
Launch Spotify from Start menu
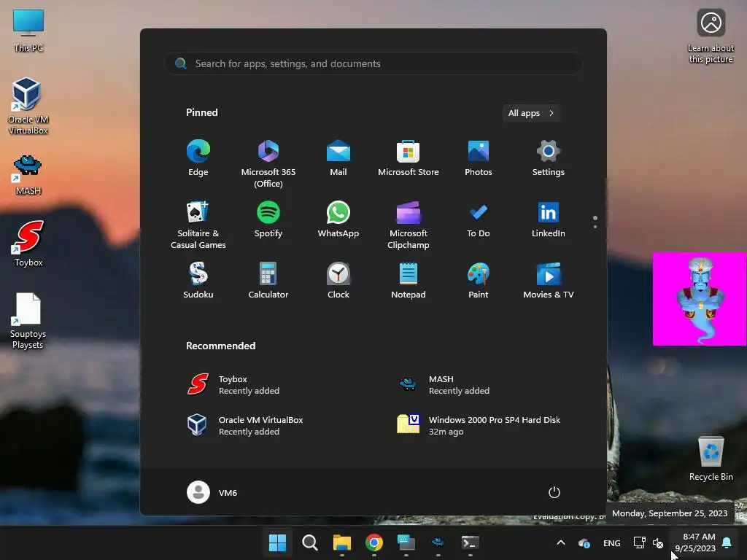(268, 219)
